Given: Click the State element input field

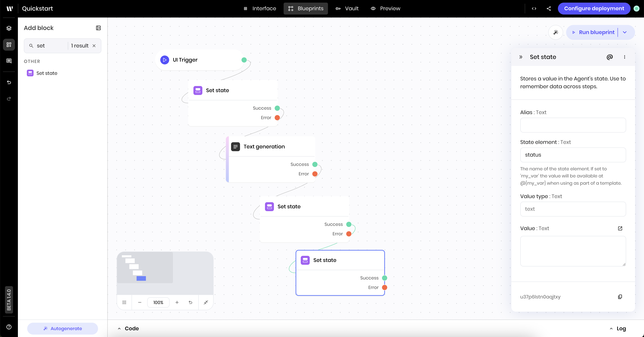Looking at the screenshot, I should (573, 155).
